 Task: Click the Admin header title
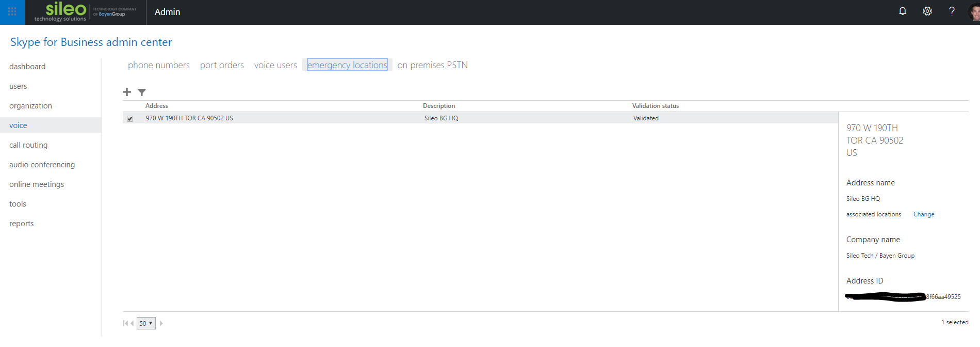168,12
